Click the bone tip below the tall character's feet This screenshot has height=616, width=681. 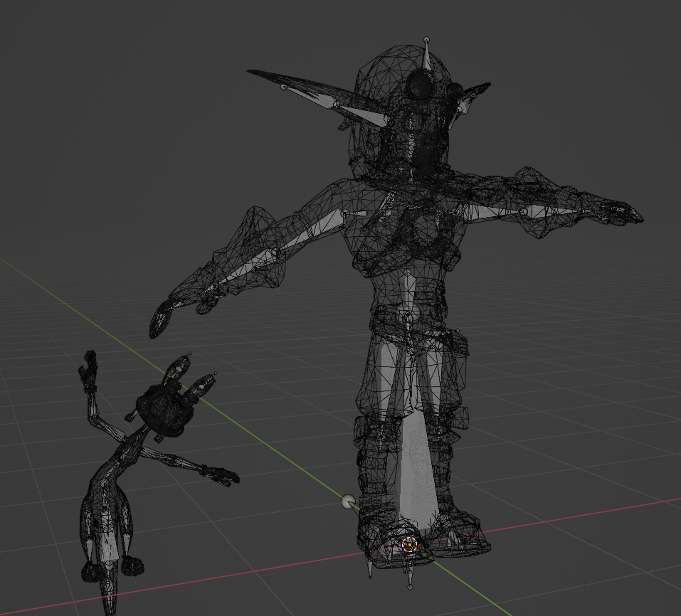click(x=410, y=586)
